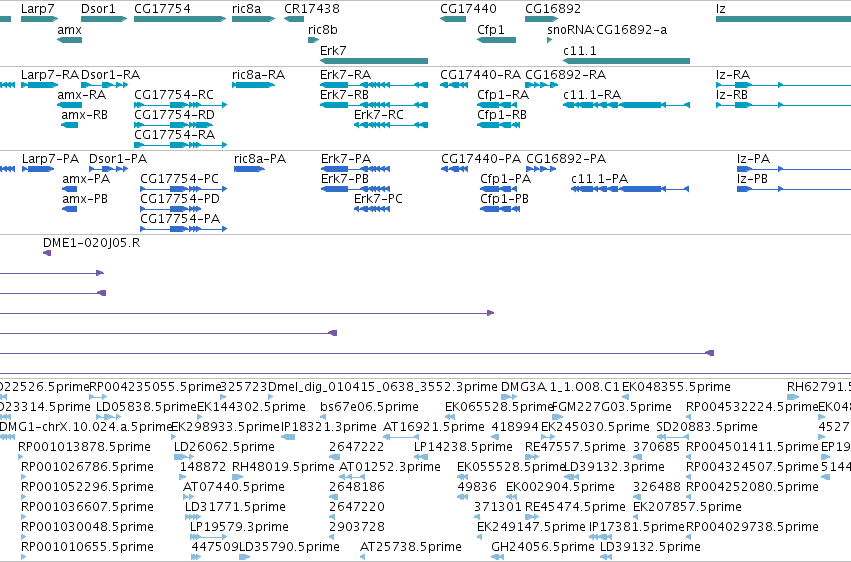Select protein Erk7-PC
The height and width of the screenshot is (562, 851).
[372, 209]
